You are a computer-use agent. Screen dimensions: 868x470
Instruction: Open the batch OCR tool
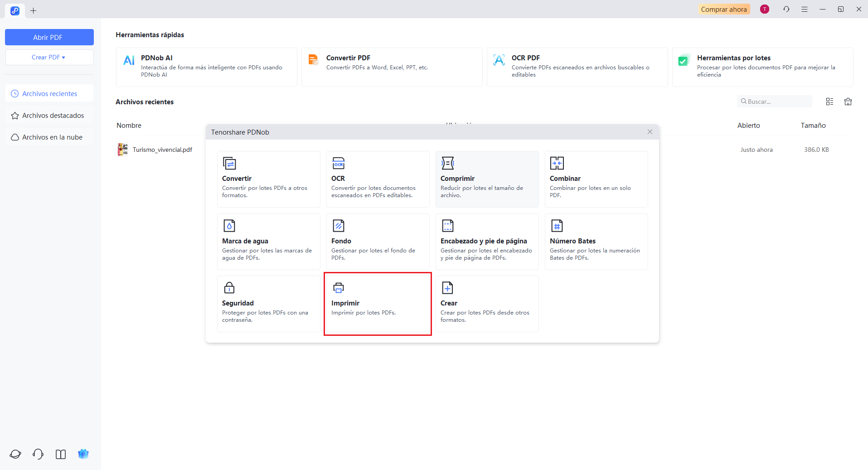[x=377, y=179]
